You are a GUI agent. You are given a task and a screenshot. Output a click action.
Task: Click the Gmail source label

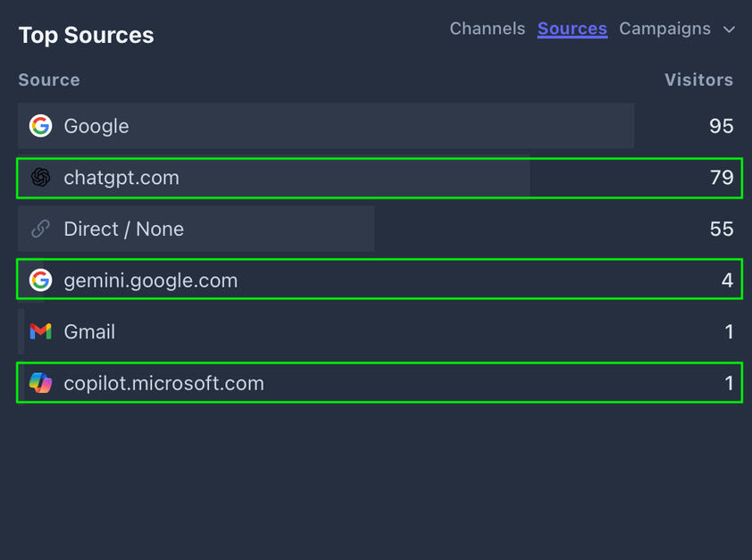click(x=89, y=331)
